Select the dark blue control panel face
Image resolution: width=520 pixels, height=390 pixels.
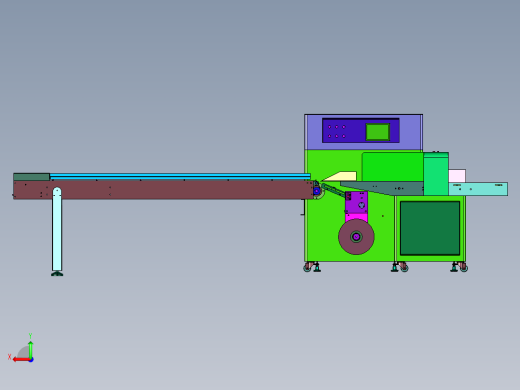pyautogui.click(x=361, y=130)
